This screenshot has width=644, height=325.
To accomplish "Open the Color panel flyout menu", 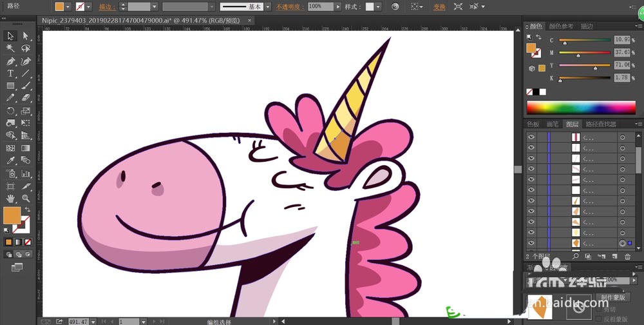I will [x=639, y=26].
